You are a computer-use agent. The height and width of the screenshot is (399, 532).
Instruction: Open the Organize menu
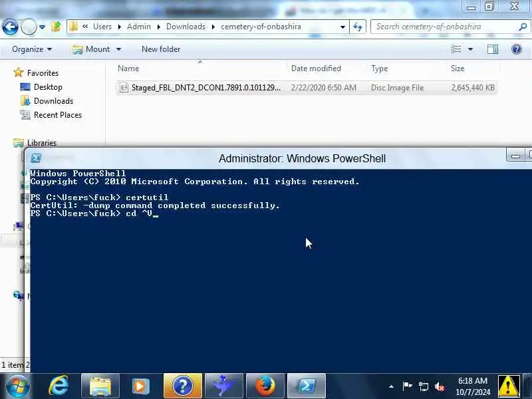tap(32, 49)
